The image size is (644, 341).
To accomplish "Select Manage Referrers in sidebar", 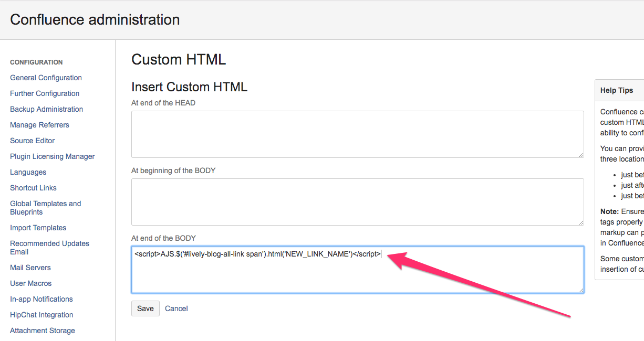I will pyautogui.click(x=39, y=125).
